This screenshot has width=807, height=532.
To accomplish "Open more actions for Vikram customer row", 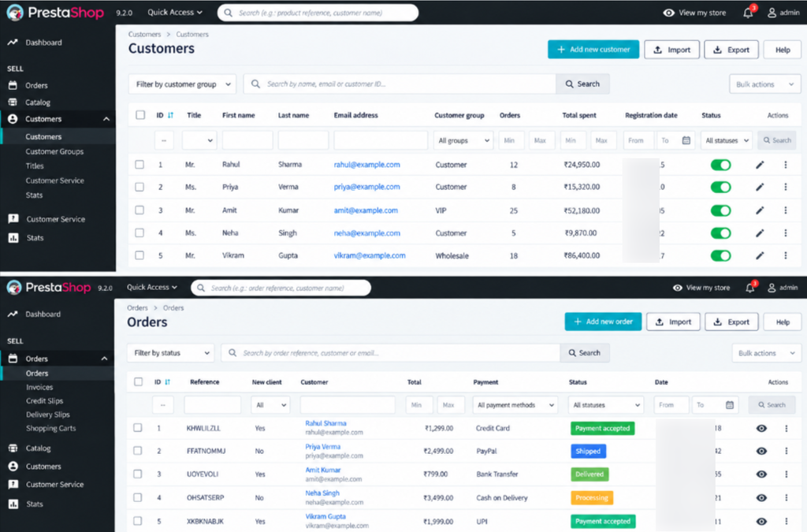I will 786,255.
